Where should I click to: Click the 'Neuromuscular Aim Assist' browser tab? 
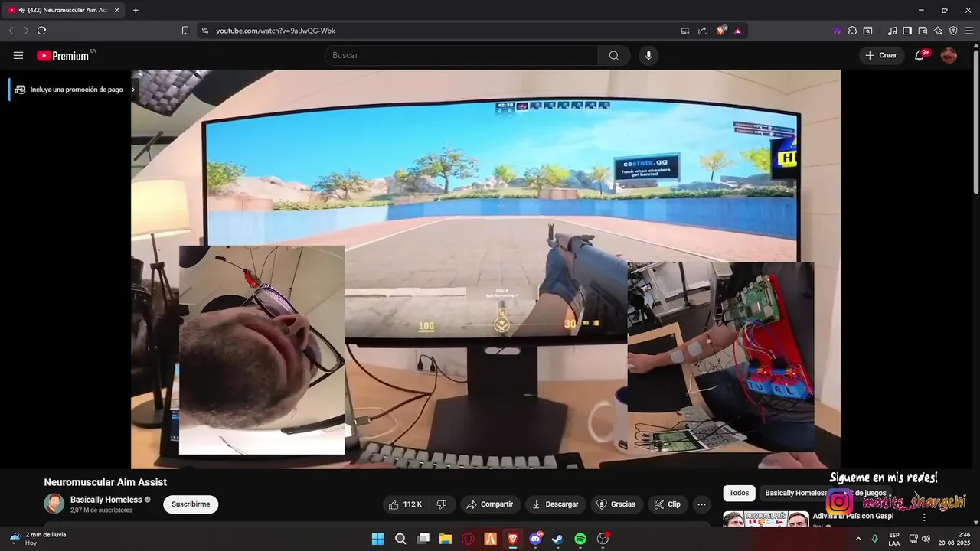(63, 10)
